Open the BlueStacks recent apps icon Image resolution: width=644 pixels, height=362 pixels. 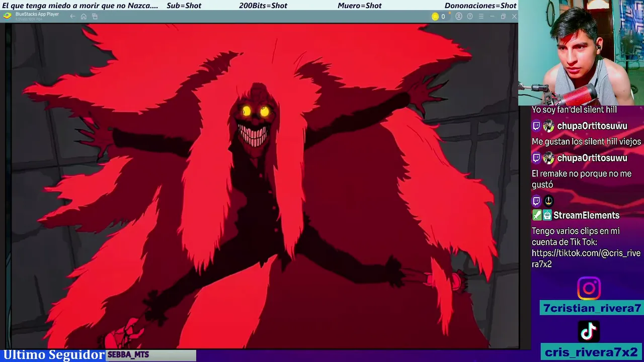click(x=95, y=17)
